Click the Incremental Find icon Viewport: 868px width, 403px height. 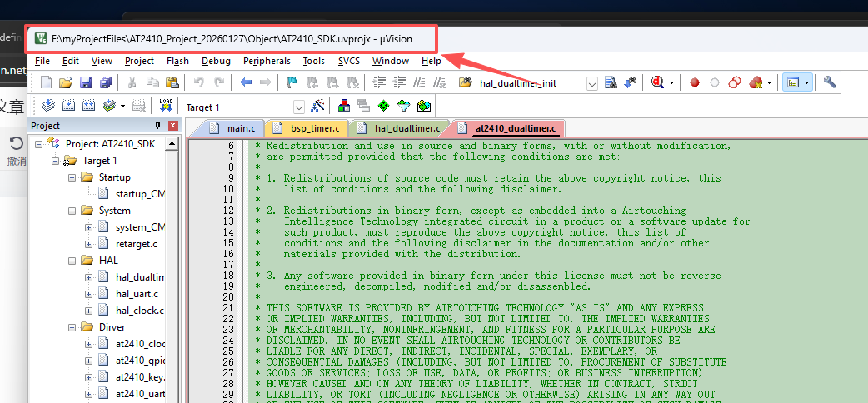tap(630, 82)
